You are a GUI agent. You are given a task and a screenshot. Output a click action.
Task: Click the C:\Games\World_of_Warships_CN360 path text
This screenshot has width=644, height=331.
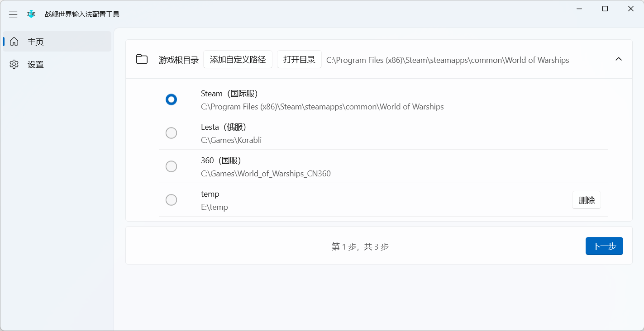(266, 174)
